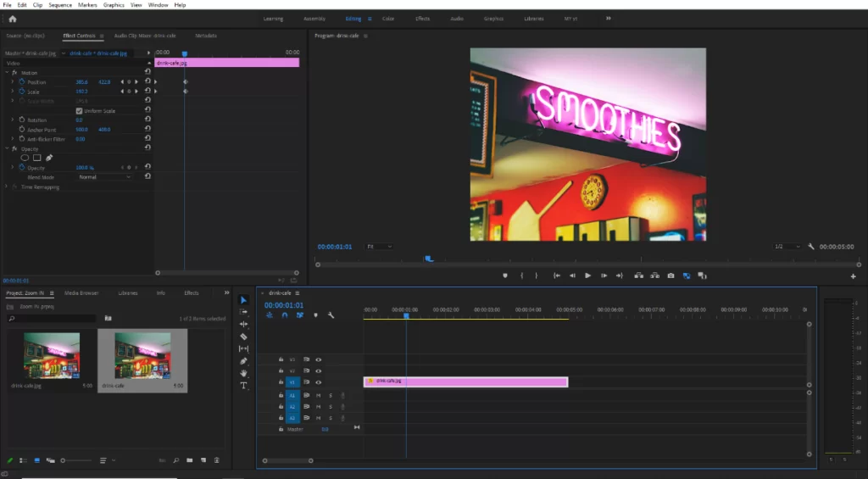Open playback resolution 1/2 dropdown
Image resolution: width=868 pixels, height=479 pixels.
click(786, 247)
